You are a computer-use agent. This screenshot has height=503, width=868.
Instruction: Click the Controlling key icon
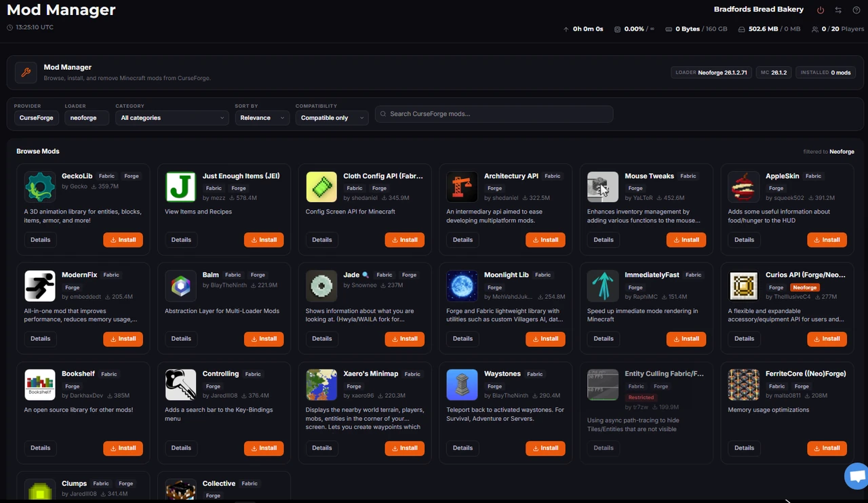click(180, 385)
